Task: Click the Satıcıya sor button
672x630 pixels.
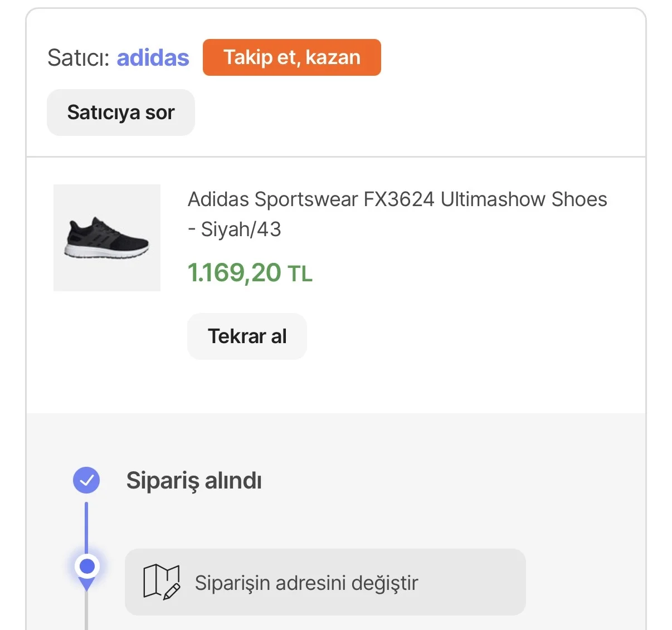Action: (121, 113)
